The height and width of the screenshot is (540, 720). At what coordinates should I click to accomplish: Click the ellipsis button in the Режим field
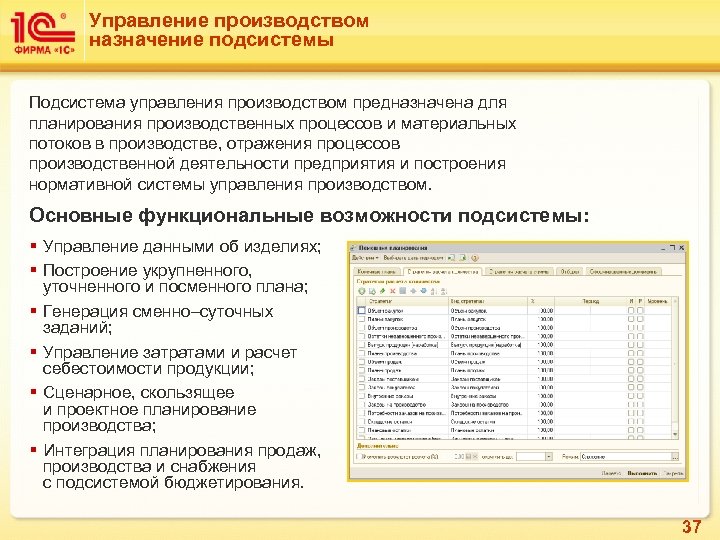675,457
